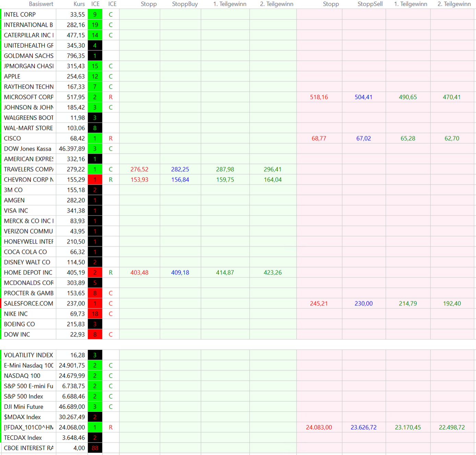Select the red R signal for Microsoft
This screenshot has width=476, height=455.
111,97
